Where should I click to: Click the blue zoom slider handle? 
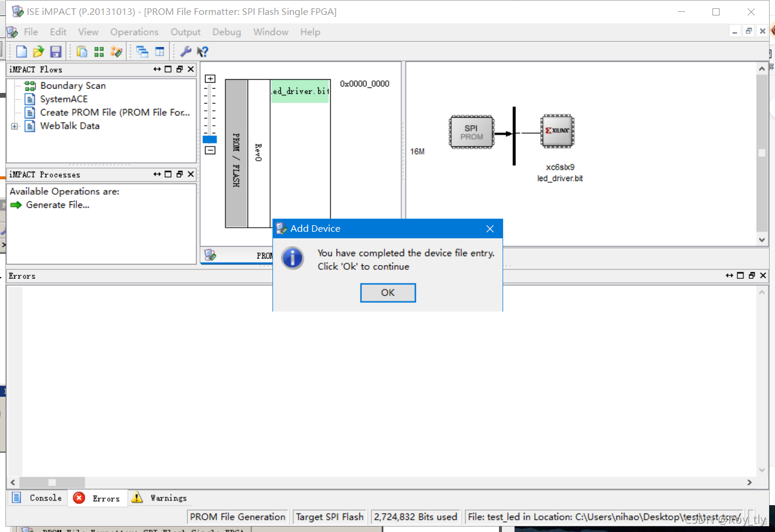click(210, 139)
